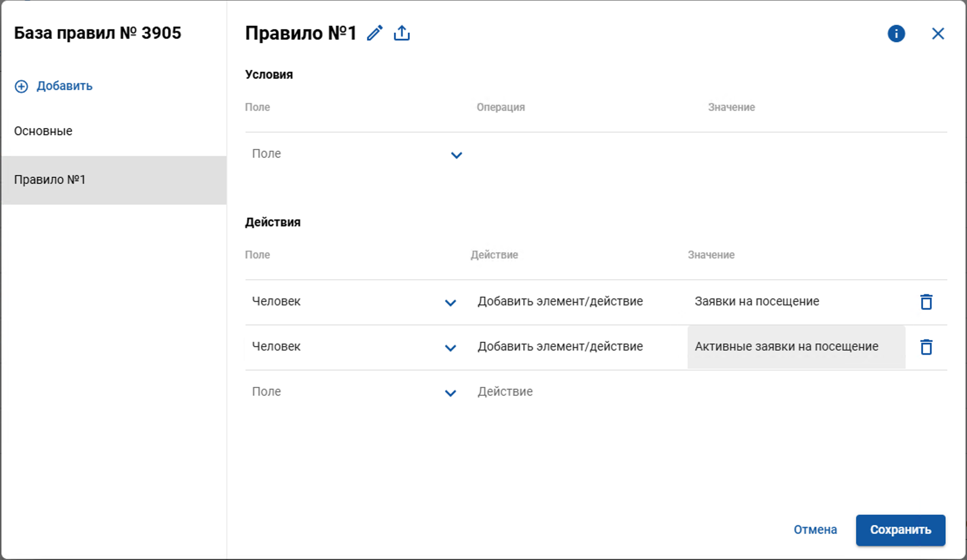Click the pencil edit icon next to Правило №1

(374, 33)
